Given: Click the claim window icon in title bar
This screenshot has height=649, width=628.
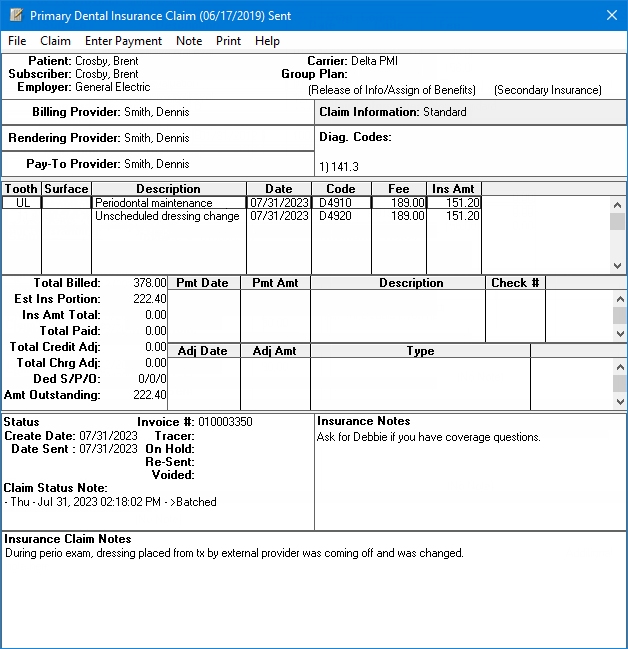Looking at the screenshot, I should click(x=15, y=15).
